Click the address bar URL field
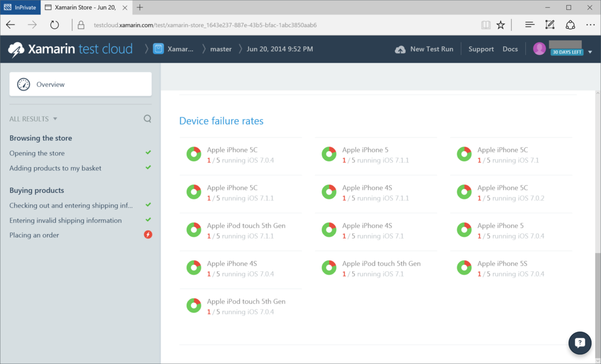 [x=205, y=25]
